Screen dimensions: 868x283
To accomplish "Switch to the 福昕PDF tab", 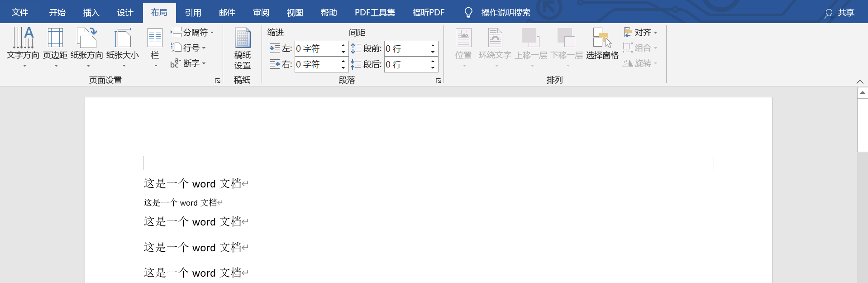I will click(429, 13).
